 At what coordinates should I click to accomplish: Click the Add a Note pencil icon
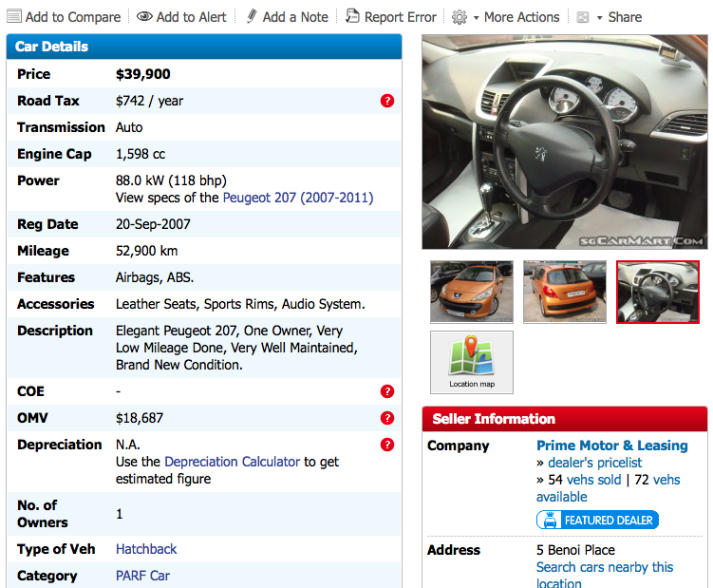point(252,16)
